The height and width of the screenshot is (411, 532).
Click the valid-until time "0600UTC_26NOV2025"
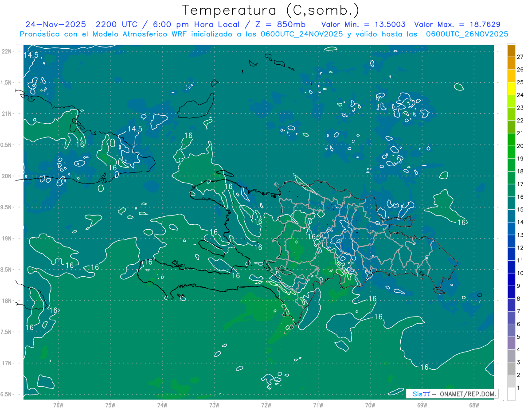[x=467, y=34]
